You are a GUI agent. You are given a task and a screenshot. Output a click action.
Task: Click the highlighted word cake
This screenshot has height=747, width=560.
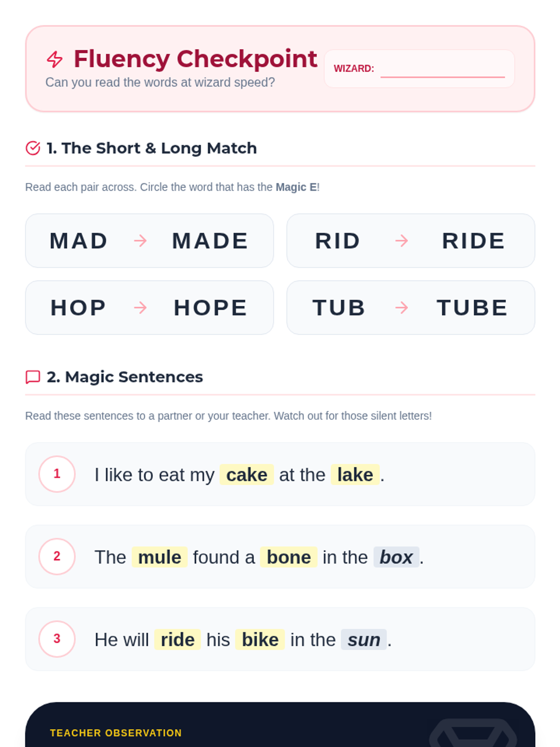coord(247,475)
